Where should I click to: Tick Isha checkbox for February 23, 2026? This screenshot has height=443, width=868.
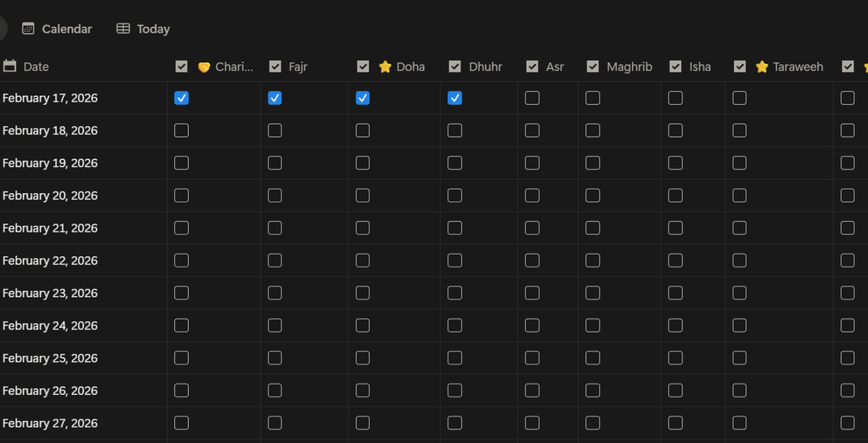675,293
